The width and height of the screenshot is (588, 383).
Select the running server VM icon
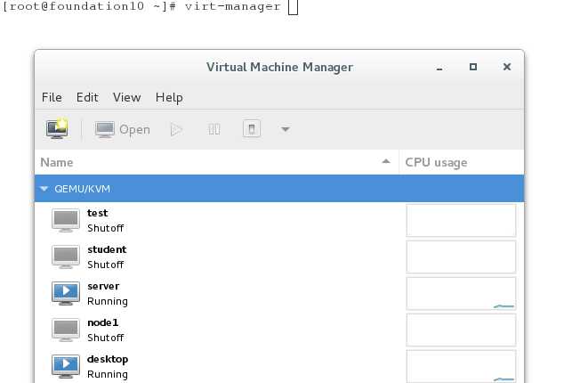(x=66, y=293)
